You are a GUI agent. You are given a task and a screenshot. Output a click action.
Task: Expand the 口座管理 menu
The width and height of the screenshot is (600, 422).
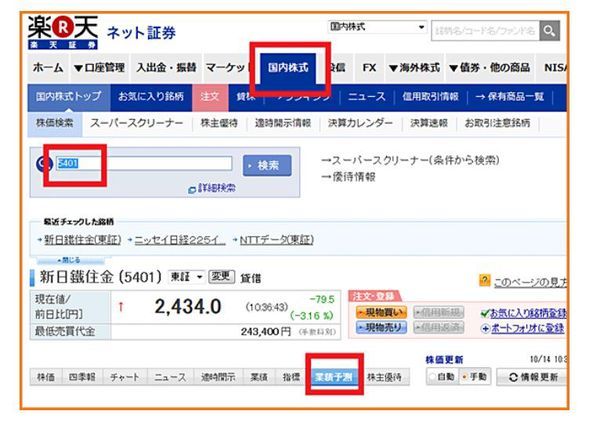pyautogui.click(x=99, y=68)
